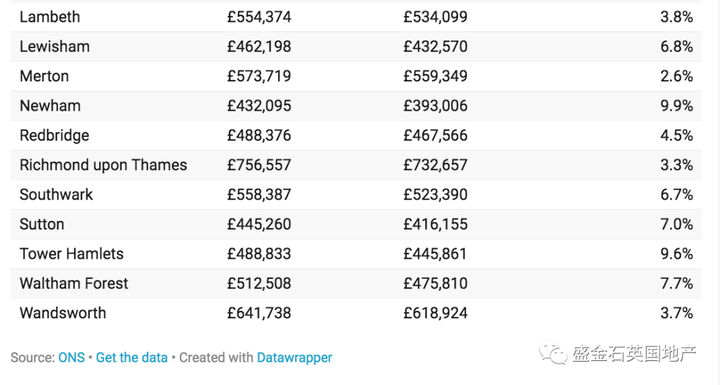Click the Get the data link
720x385 pixels.
click(x=132, y=357)
